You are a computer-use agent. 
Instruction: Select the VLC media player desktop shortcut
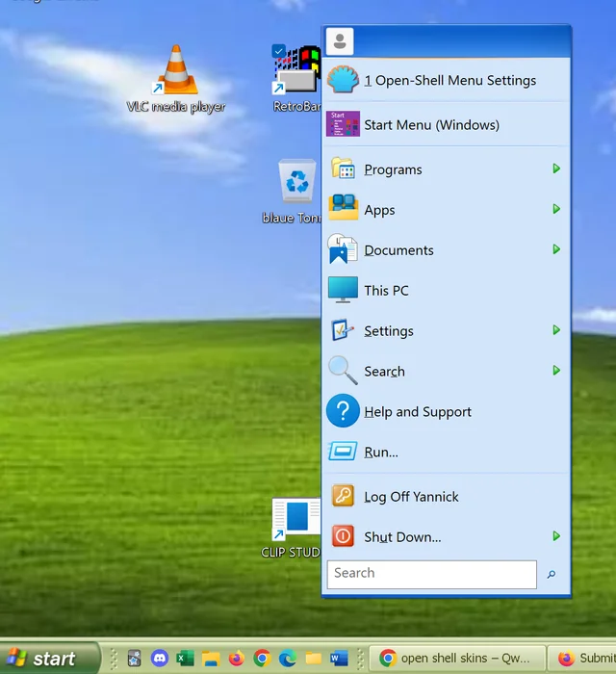(176, 80)
